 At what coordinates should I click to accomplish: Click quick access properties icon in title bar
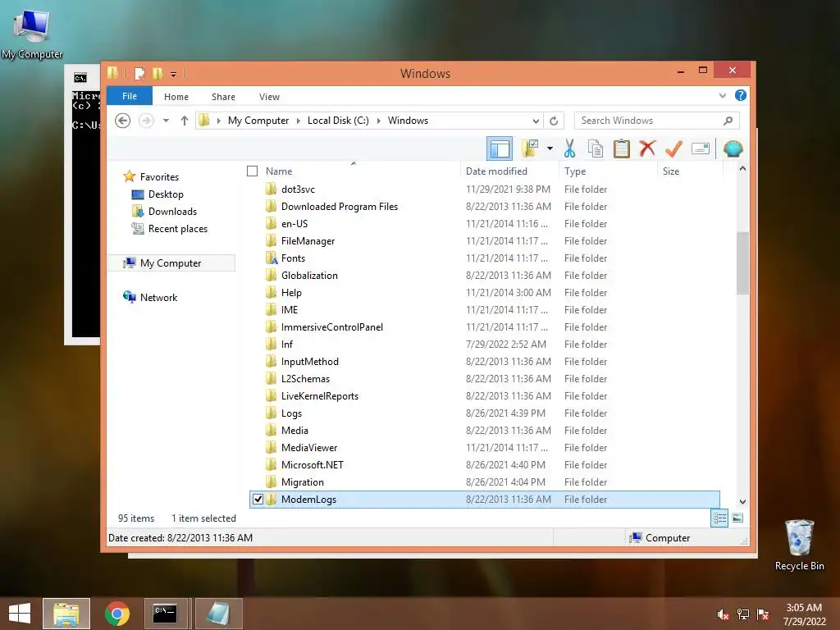139,73
